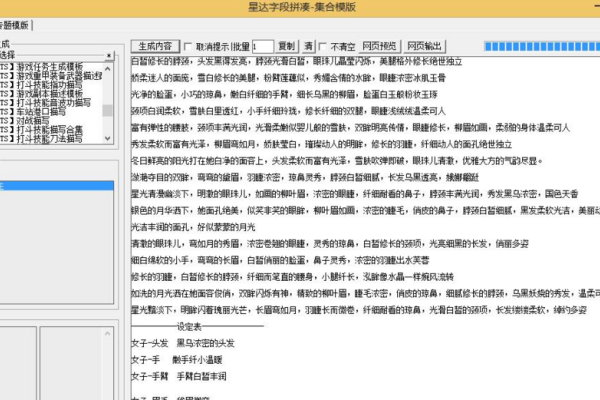Open 网页预览 web preview

click(380, 46)
